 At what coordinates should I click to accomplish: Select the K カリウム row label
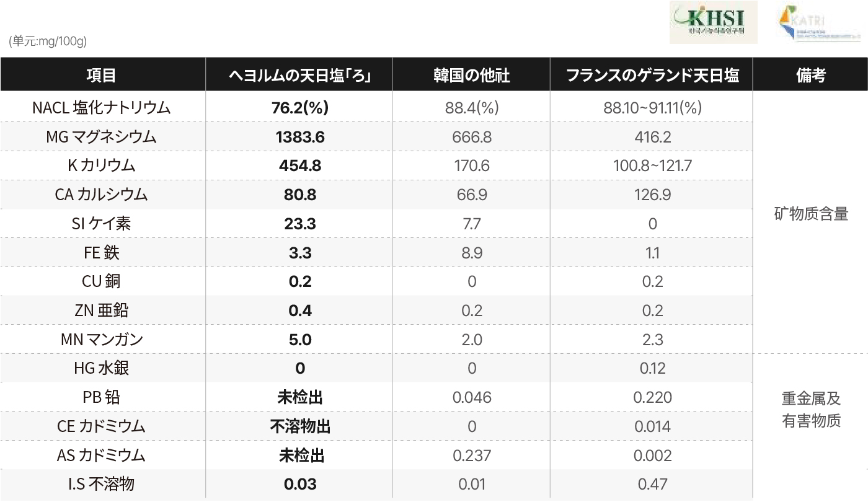tap(102, 165)
